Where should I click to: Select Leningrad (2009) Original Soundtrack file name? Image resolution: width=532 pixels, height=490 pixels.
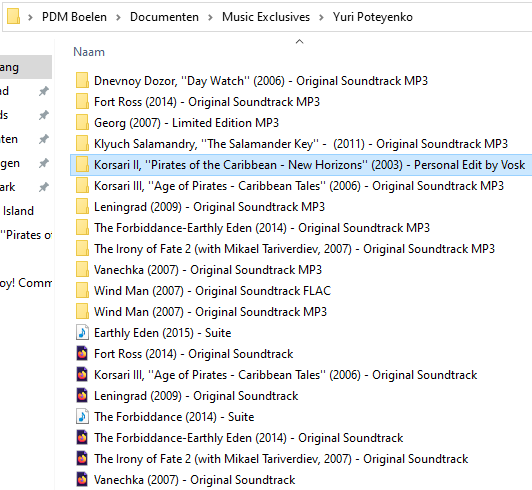196,396
